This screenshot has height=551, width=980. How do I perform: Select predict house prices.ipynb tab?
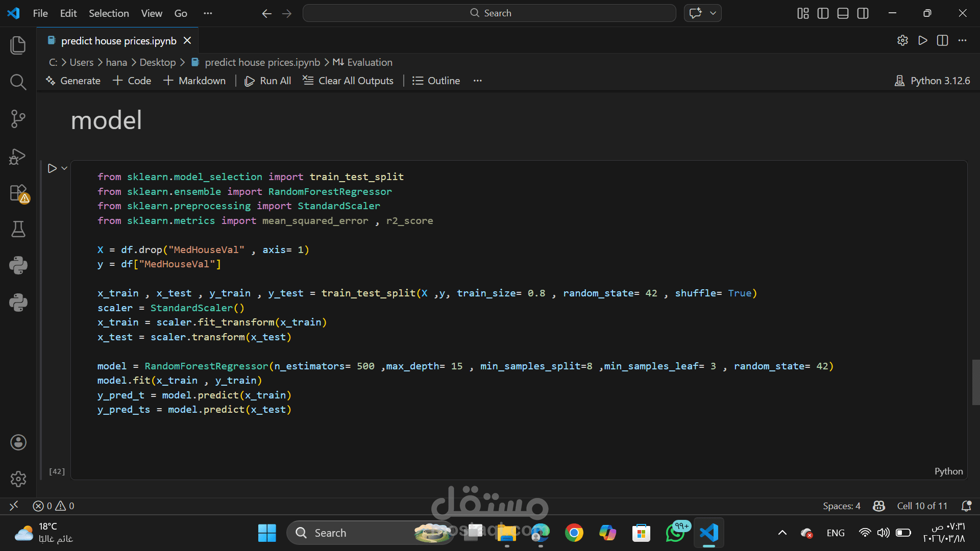(118, 41)
